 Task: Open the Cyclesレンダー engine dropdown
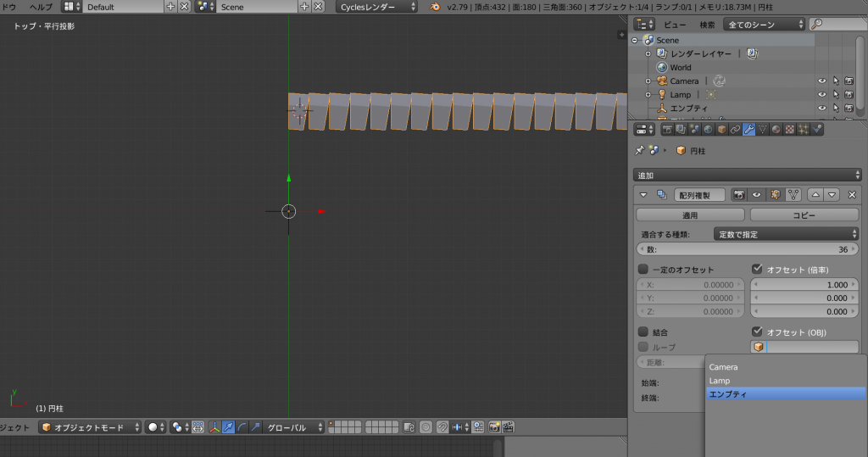[x=377, y=7]
